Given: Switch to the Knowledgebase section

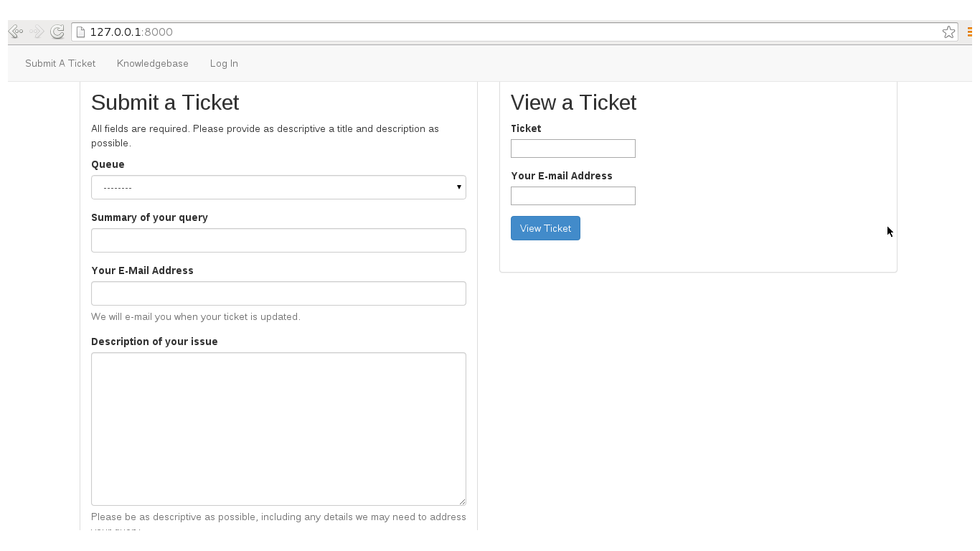Looking at the screenshot, I should pos(152,63).
